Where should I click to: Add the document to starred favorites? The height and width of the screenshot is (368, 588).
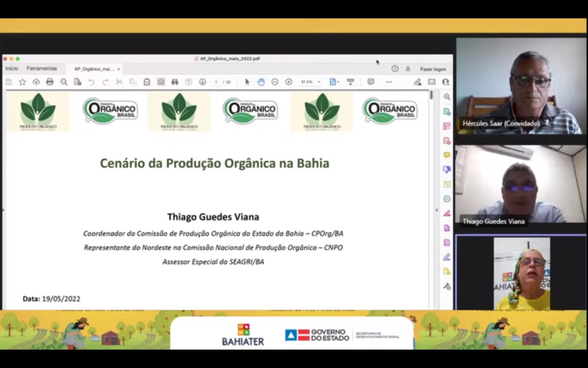click(22, 82)
